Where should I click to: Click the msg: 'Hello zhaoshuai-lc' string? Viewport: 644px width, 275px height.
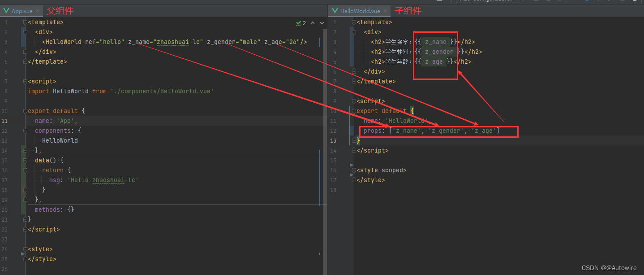tap(103, 180)
